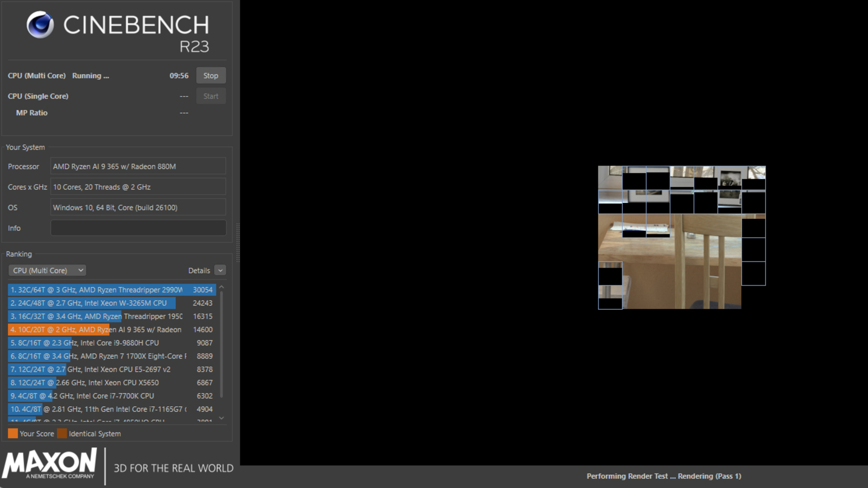Click the Cinebench sphere logo icon
This screenshot has height=488, width=868.
tap(40, 25)
